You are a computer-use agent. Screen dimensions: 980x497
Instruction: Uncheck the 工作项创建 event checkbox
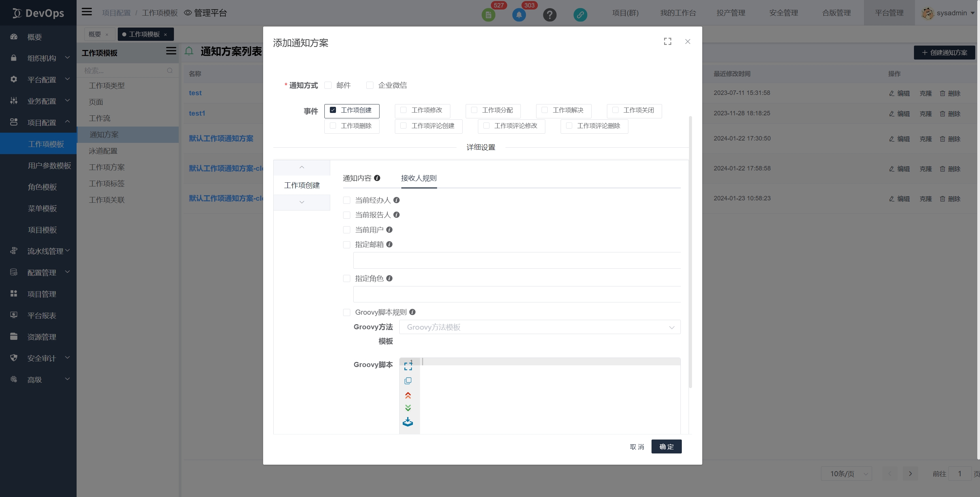tap(333, 110)
